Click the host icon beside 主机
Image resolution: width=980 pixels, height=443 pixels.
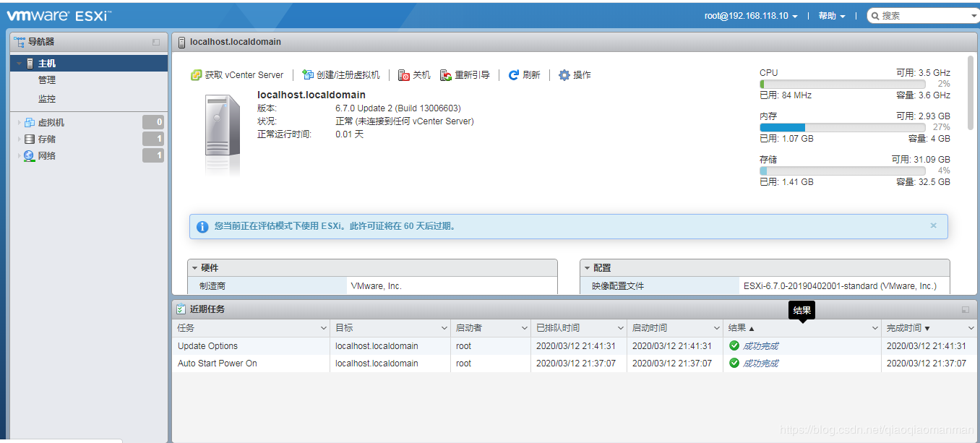pos(30,64)
